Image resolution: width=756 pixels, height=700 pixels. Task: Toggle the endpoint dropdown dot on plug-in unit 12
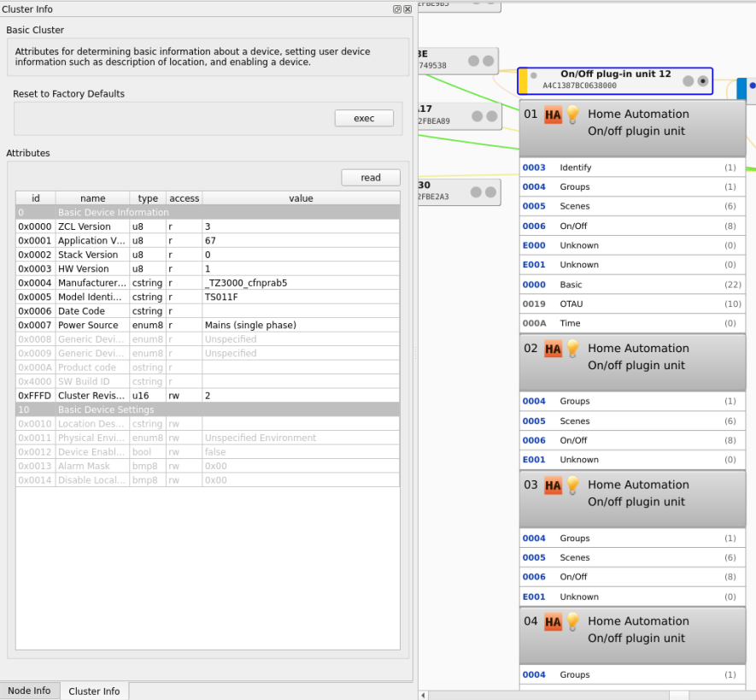click(x=703, y=81)
